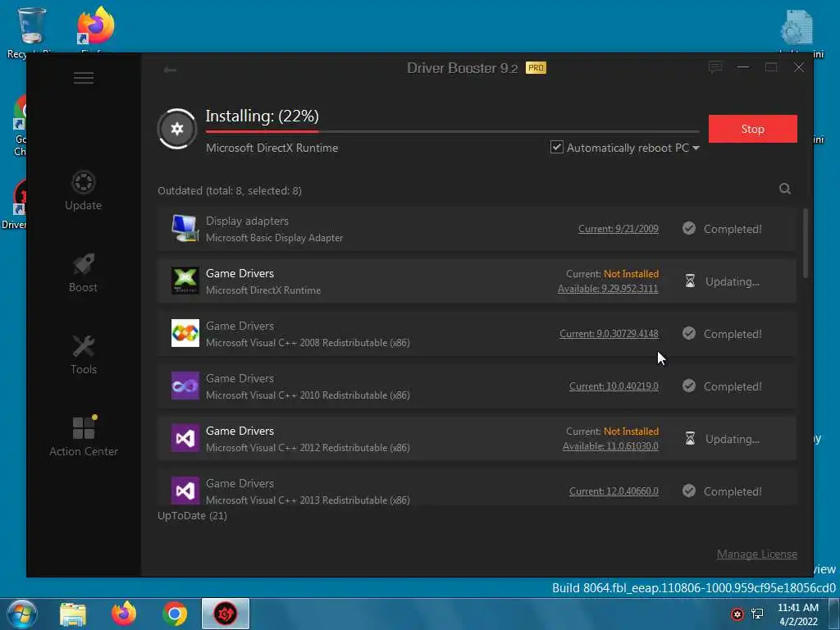Uncheck Automatically reboot PC

(x=557, y=147)
